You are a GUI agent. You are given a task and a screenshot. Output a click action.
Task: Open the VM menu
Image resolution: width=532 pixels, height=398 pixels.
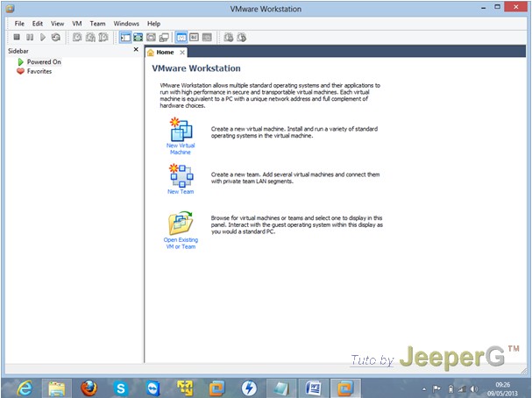77,24
